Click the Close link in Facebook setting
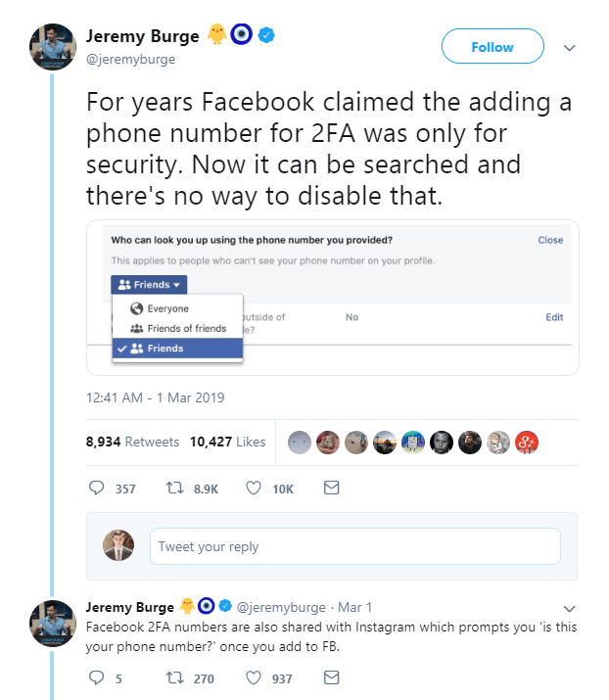The height and width of the screenshot is (700, 609). click(550, 240)
